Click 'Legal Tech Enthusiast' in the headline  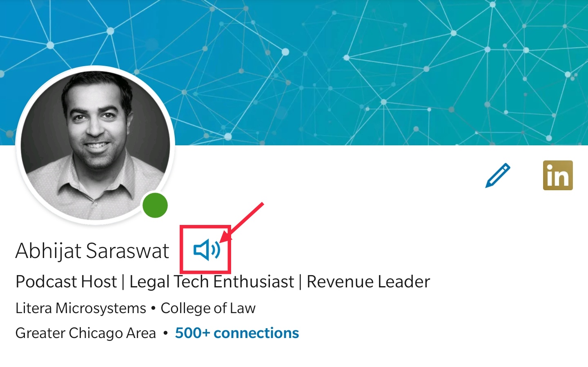coord(212,282)
